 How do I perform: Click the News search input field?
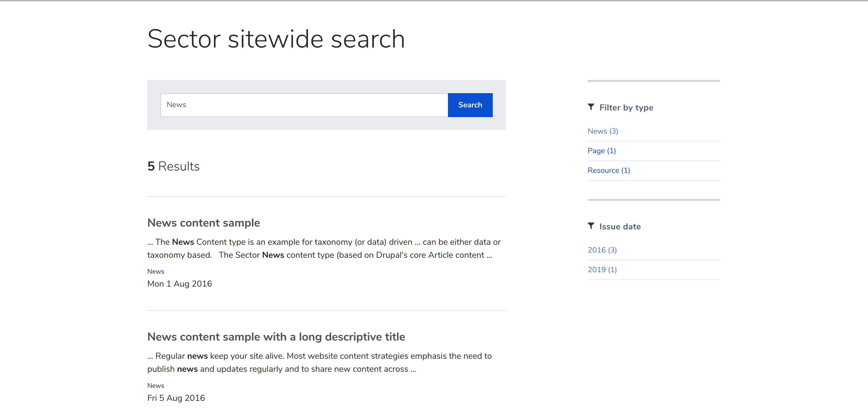tap(304, 105)
